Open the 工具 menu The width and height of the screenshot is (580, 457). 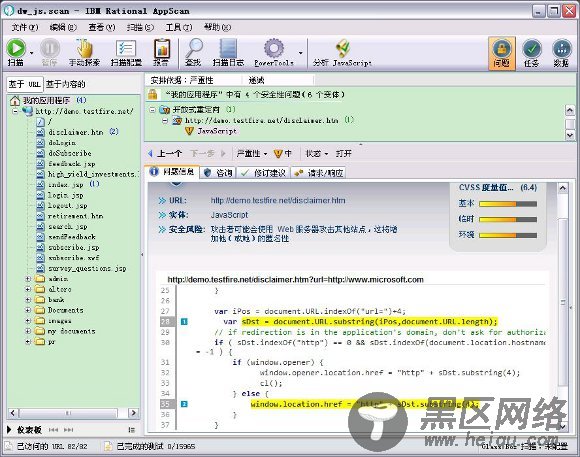(x=179, y=27)
